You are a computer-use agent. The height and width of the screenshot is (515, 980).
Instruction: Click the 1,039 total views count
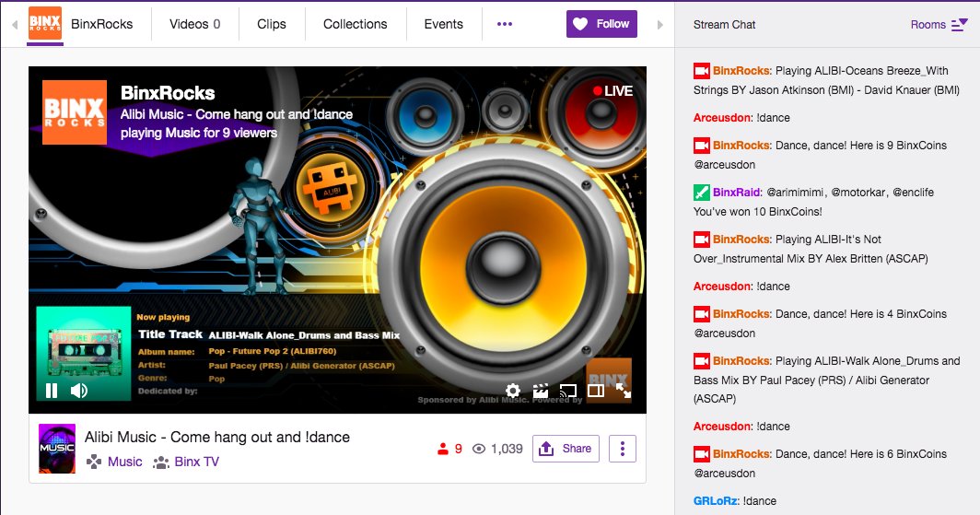click(x=507, y=449)
